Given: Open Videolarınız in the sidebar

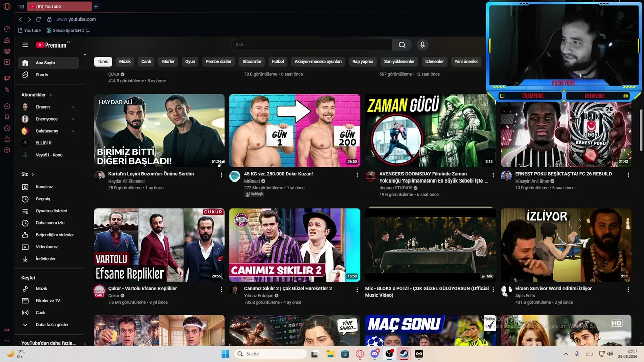Looking at the screenshot, I should (48, 247).
